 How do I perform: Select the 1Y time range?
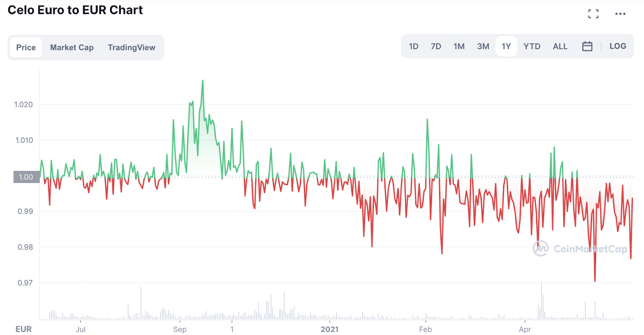coord(506,46)
